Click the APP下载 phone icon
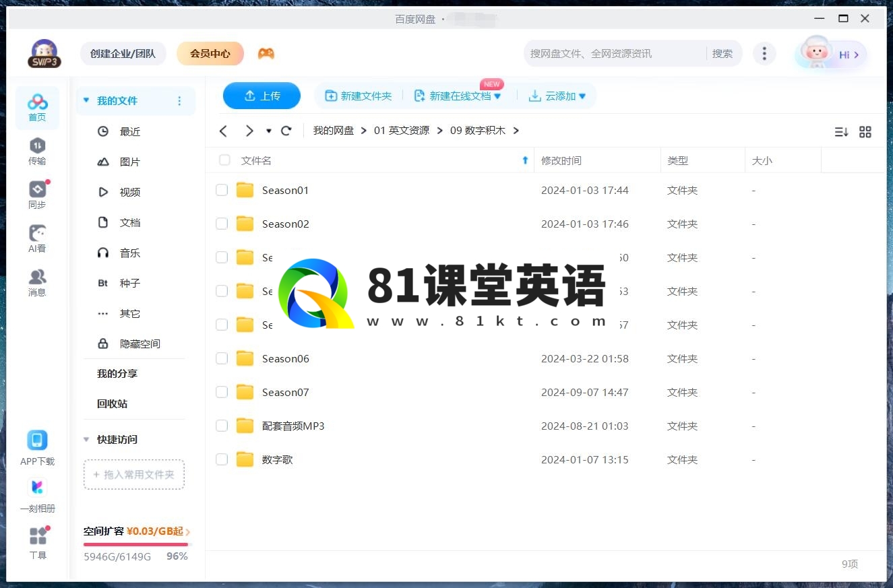Image resolution: width=893 pixels, height=588 pixels. (37, 440)
